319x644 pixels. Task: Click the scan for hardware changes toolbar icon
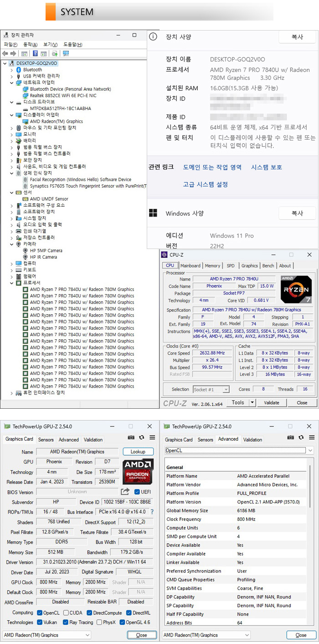(66, 53)
